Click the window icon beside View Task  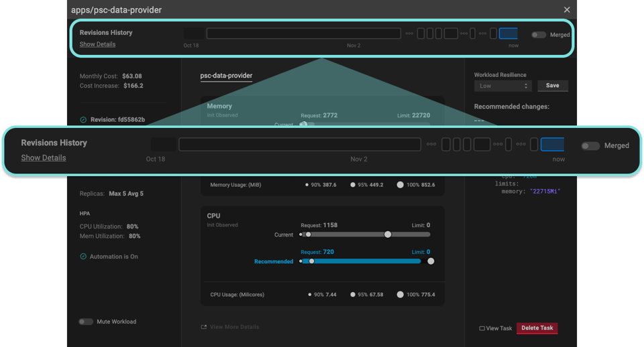pyautogui.click(x=482, y=328)
